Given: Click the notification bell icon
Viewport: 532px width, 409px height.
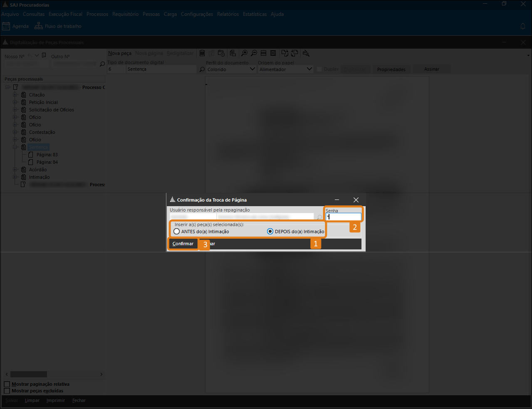Looking at the screenshot, I should 523,26.
